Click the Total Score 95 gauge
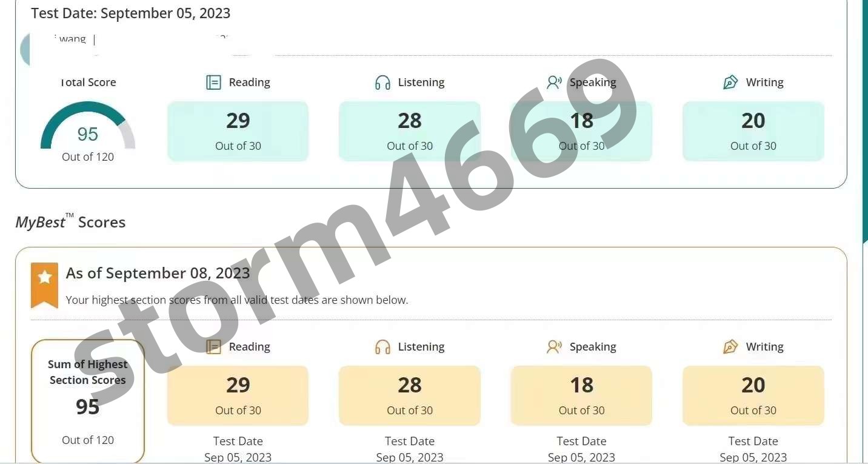Screen dimensions: 868x464 [88, 126]
